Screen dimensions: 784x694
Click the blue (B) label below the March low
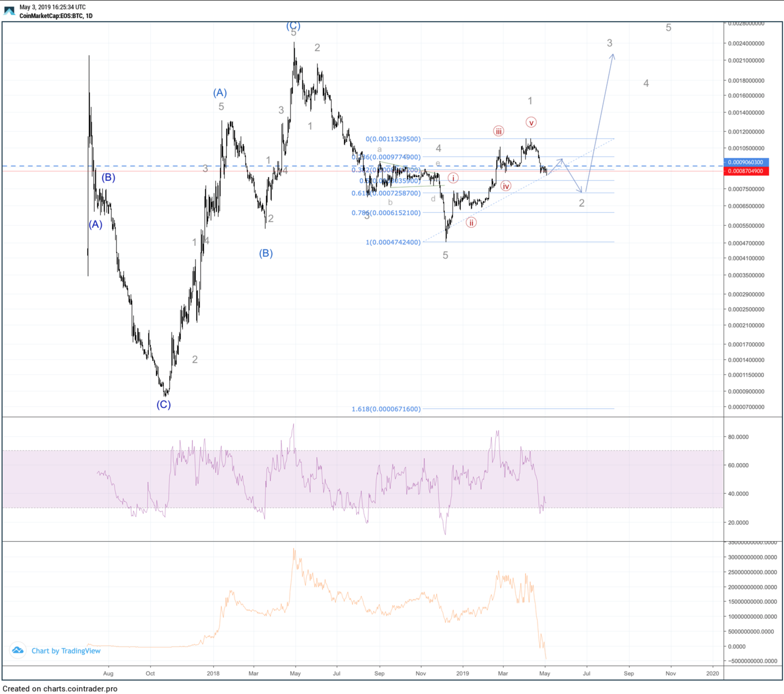pyautogui.click(x=266, y=254)
